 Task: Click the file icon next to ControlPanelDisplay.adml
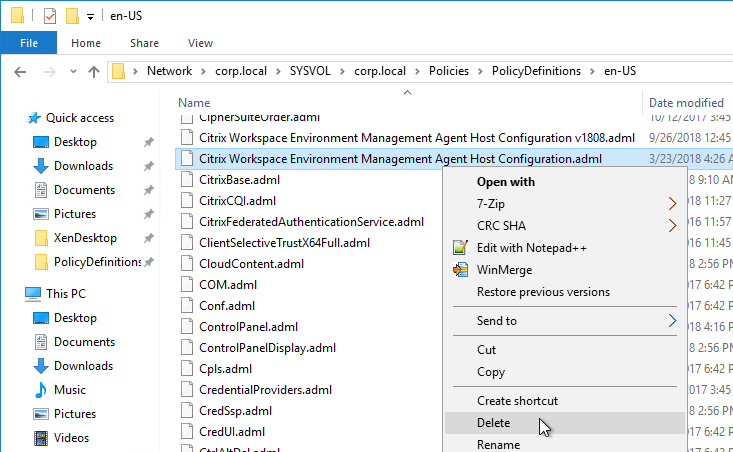pos(187,348)
